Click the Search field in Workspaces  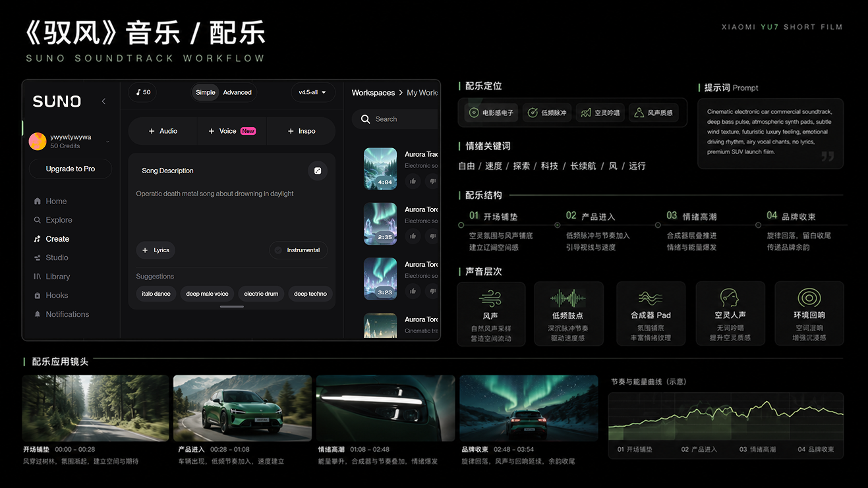(395, 119)
